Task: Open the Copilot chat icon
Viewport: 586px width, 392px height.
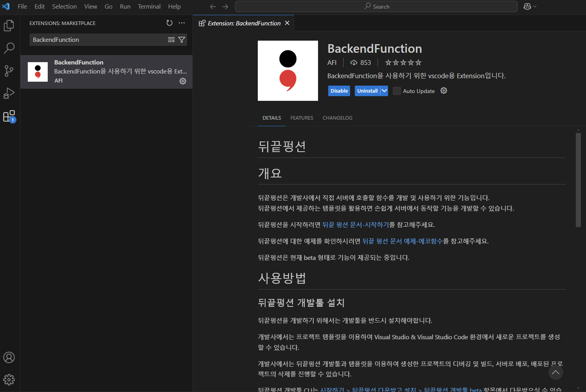Action: [x=527, y=7]
